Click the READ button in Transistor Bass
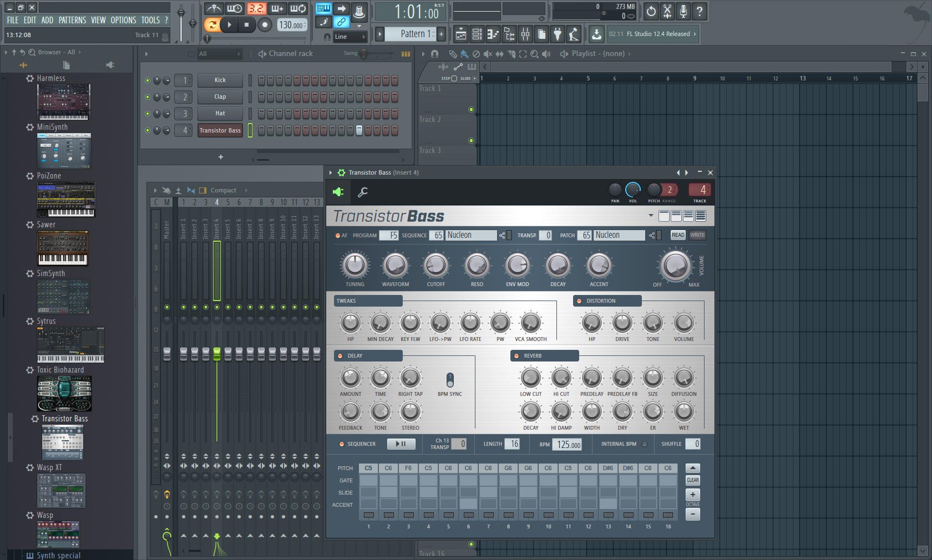932x560 pixels. tap(678, 235)
